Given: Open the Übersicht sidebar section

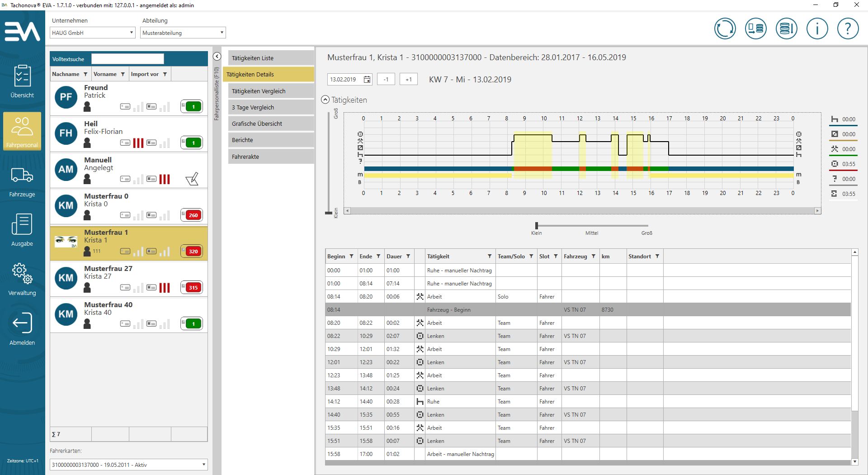Looking at the screenshot, I should coord(22,81).
